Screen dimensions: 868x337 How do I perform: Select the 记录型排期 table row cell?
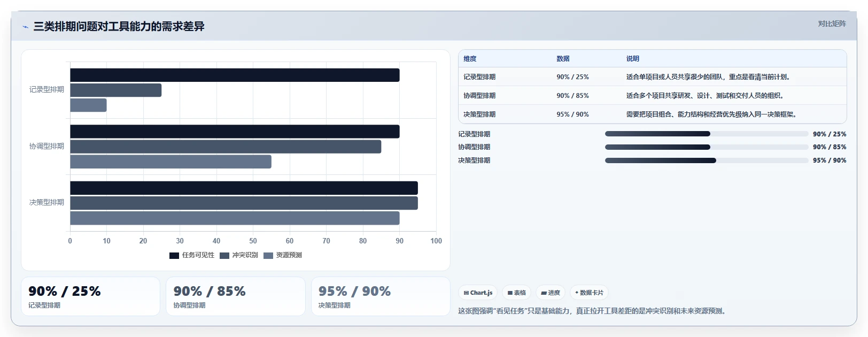479,77
